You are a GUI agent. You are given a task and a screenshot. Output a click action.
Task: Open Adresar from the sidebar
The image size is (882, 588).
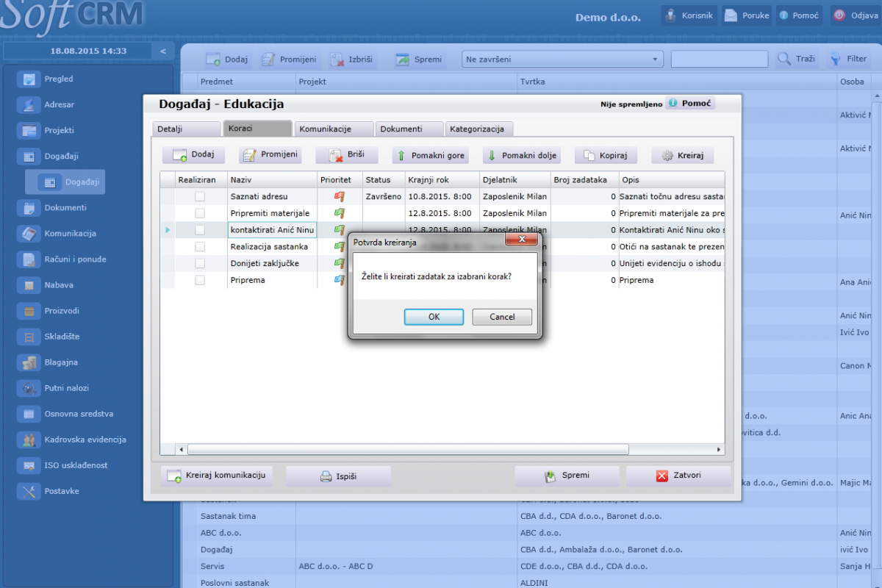(x=59, y=104)
